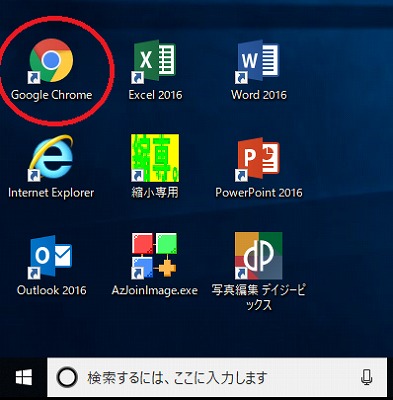Open the Windows Start button
This screenshot has width=393, height=400.
[x=24, y=378]
